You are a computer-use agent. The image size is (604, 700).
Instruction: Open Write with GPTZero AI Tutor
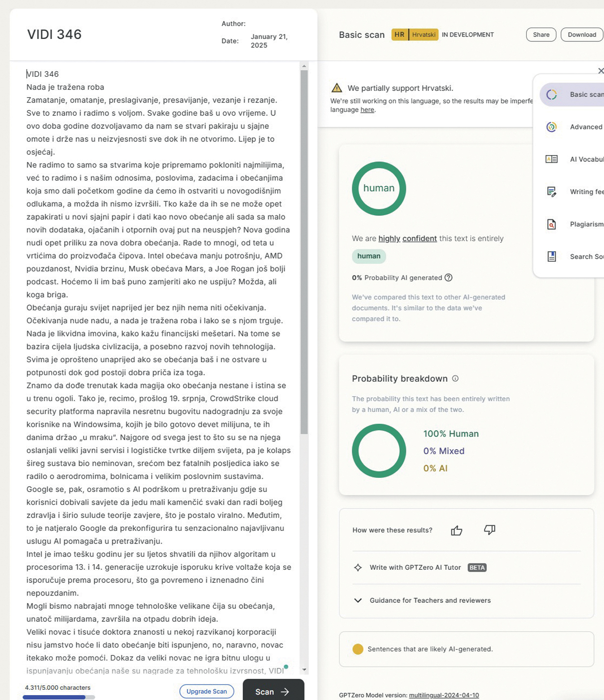click(x=415, y=567)
